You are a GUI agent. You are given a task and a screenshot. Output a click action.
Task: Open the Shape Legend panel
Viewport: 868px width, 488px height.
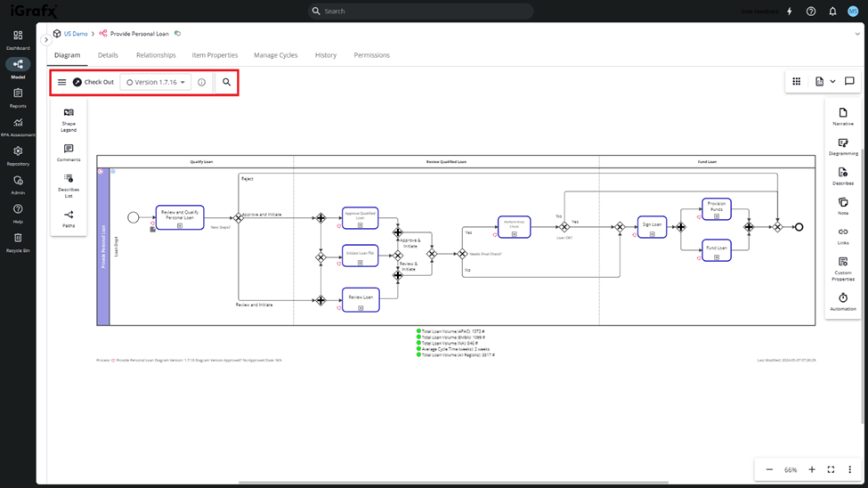tap(69, 118)
